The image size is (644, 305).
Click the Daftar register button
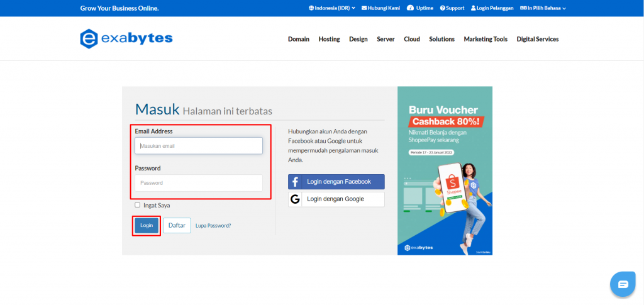[177, 225]
